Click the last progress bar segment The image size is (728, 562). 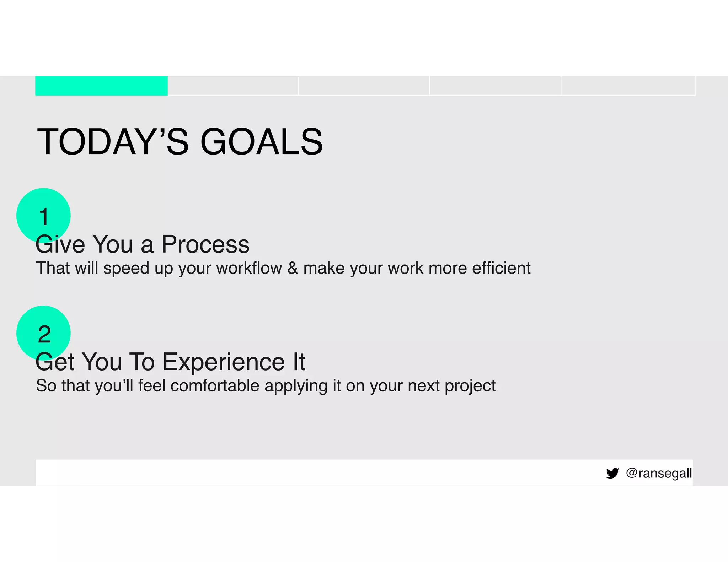pos(628,86)
